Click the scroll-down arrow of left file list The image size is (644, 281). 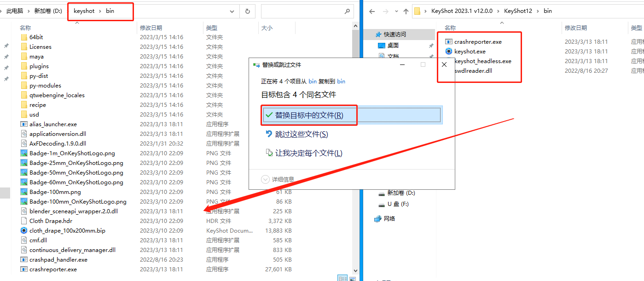[x=355, y=271]
